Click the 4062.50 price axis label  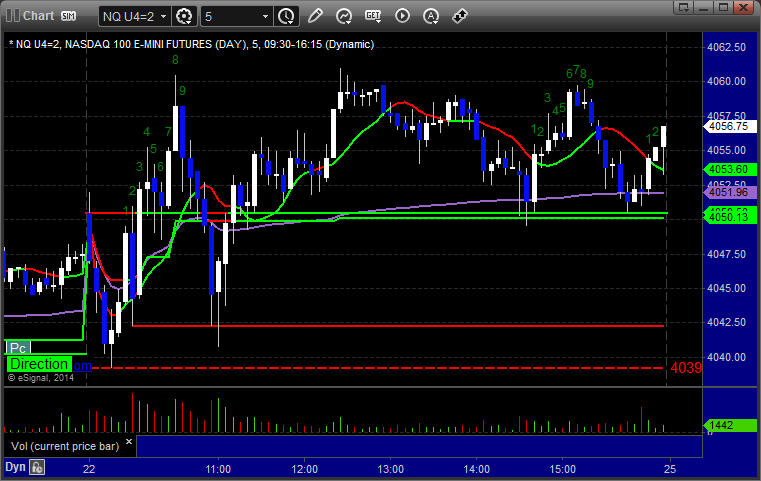tap(727, 47)
